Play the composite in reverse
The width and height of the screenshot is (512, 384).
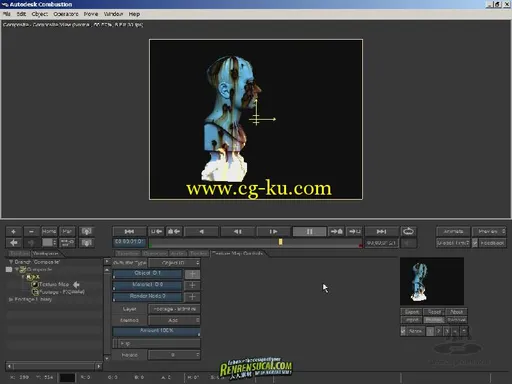[x=201, y=231]
